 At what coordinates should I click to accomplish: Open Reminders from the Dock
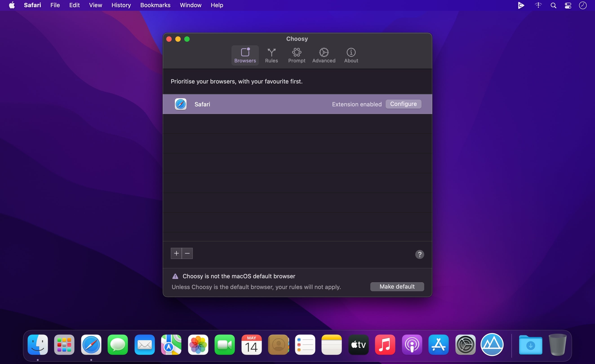coord(305,344)
